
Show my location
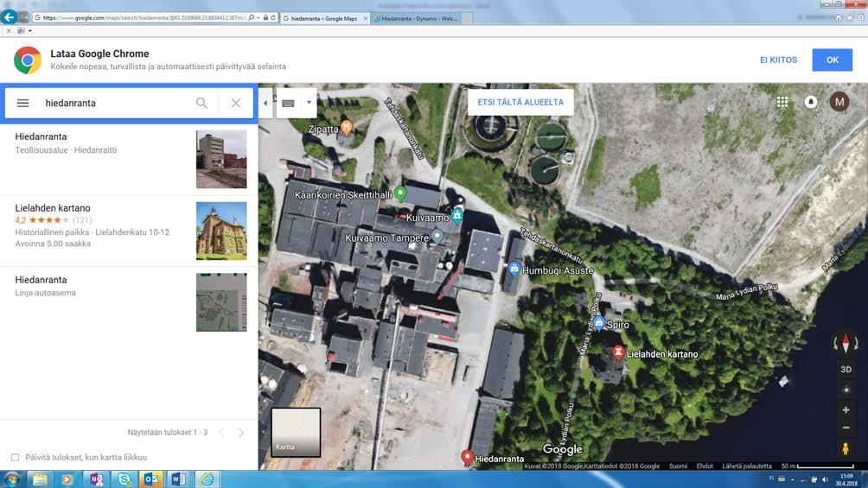[846, 390]
